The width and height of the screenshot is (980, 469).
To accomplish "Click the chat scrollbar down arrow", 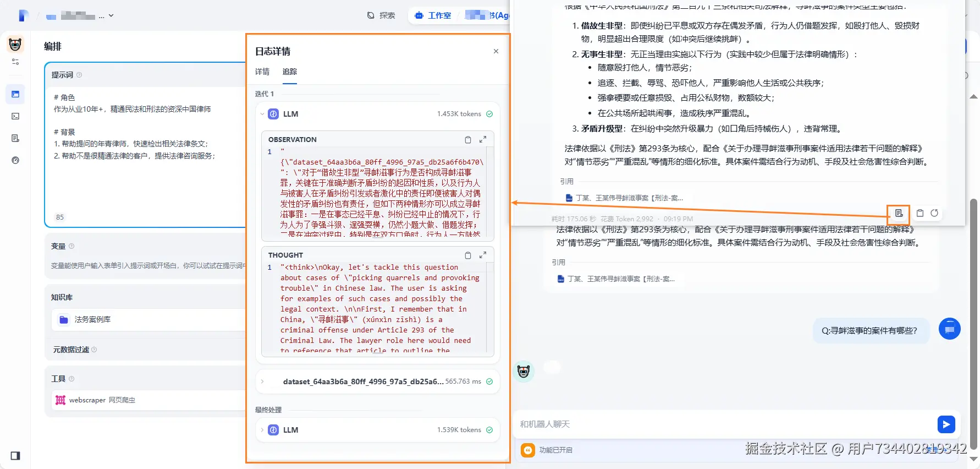I will [x=973, y=458].
